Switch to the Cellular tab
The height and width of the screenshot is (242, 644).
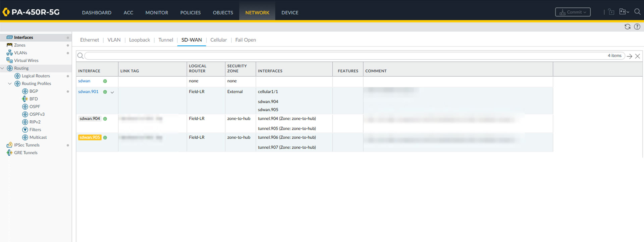[x=218, y=40]
